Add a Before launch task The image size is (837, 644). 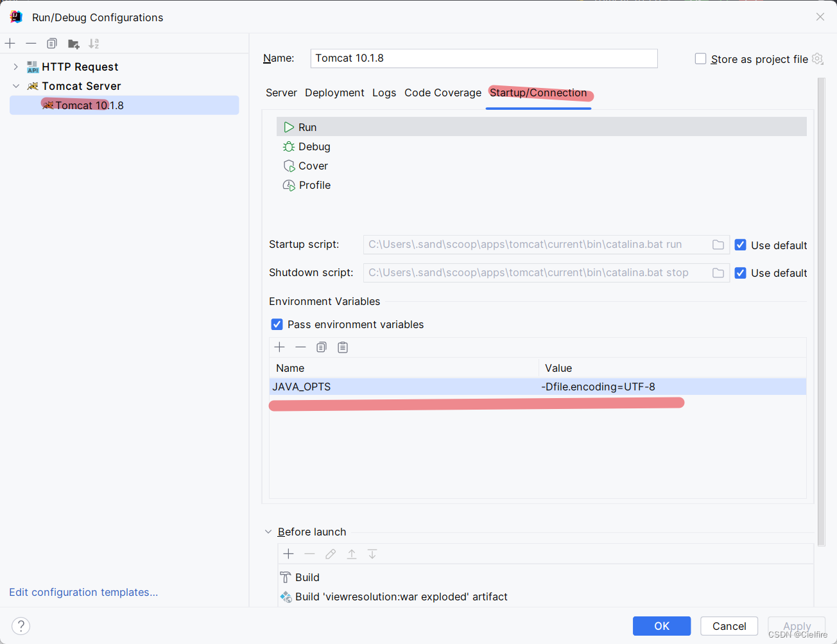289,554
